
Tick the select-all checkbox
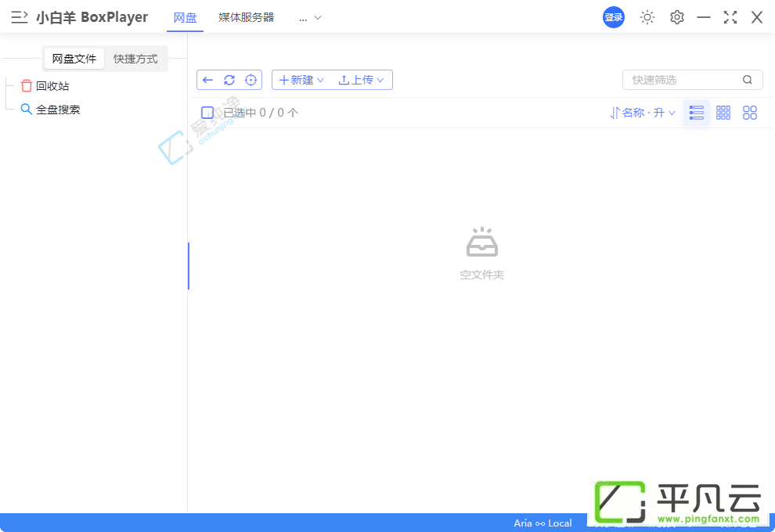207,113
